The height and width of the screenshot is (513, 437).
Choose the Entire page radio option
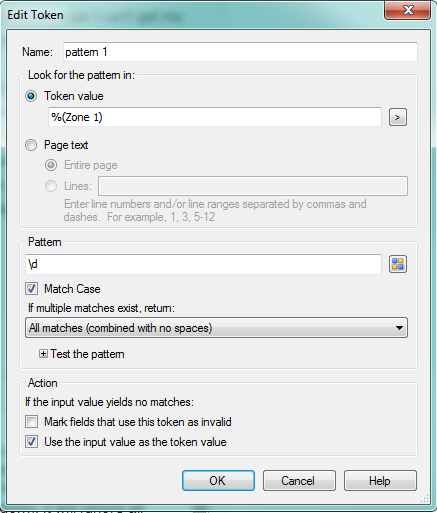[x=51, y=165]
